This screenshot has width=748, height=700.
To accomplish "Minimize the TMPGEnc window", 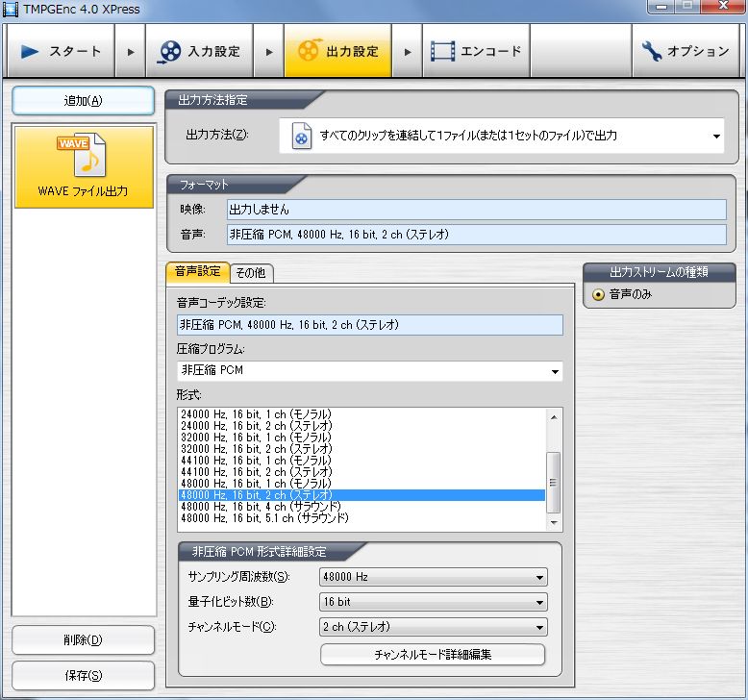I will (x=661, y=7).
